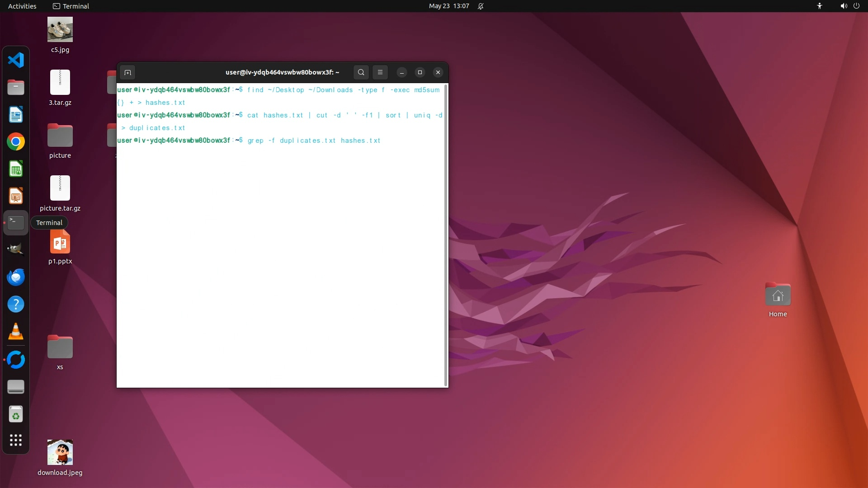Open LibreOffice Calc from dock

click(16, 169)
